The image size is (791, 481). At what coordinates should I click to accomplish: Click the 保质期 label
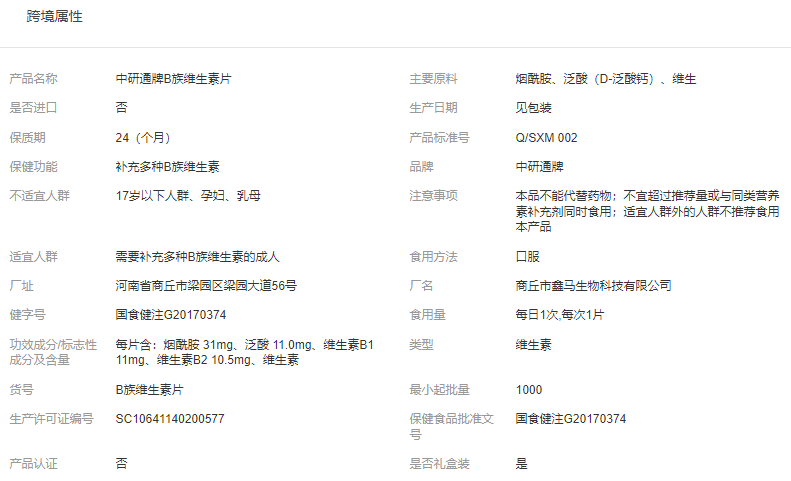(28, 138)
